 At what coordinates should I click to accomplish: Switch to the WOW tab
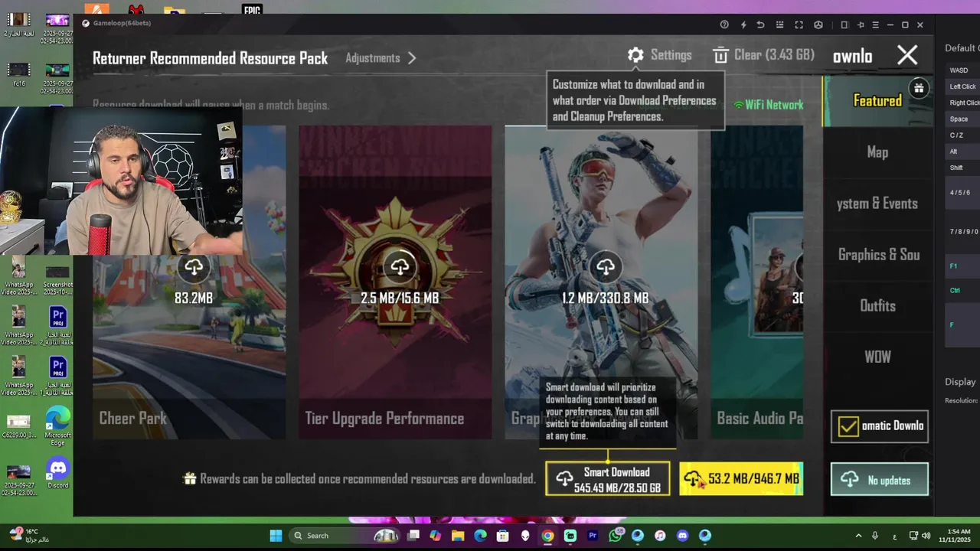point(877,357)
